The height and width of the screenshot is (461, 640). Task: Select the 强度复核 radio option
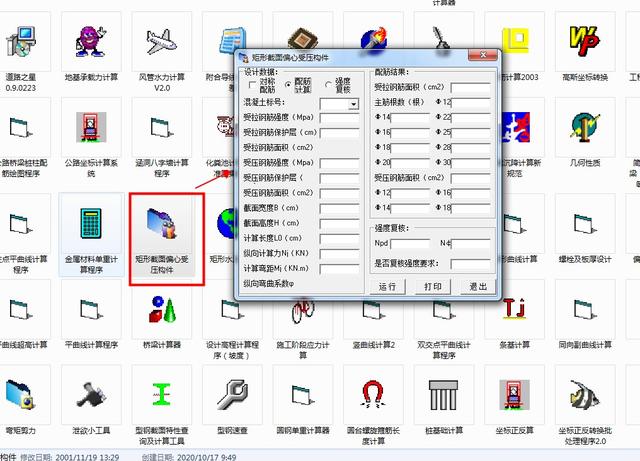pos(328,85)
